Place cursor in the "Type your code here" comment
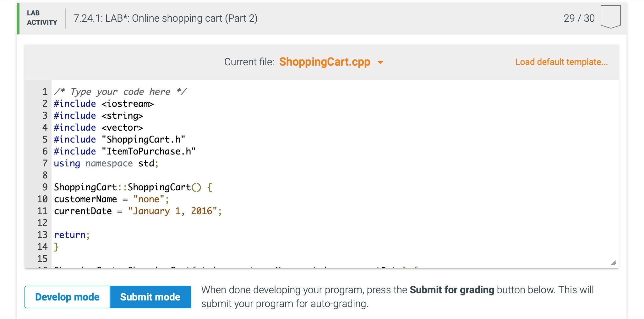The width and height of the screenshot is (644, 319). (x=120, y=92)
